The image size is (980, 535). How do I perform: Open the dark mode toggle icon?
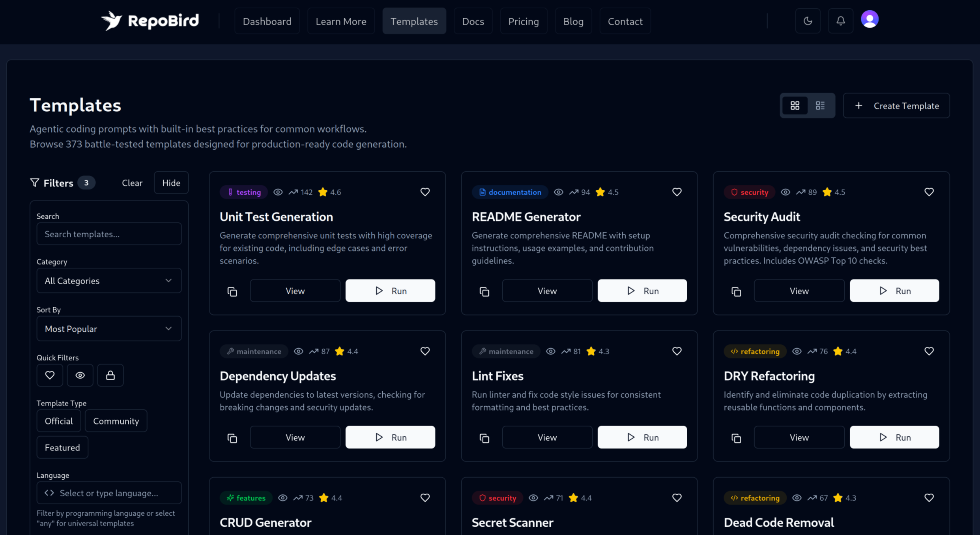(x=808, y=21)
